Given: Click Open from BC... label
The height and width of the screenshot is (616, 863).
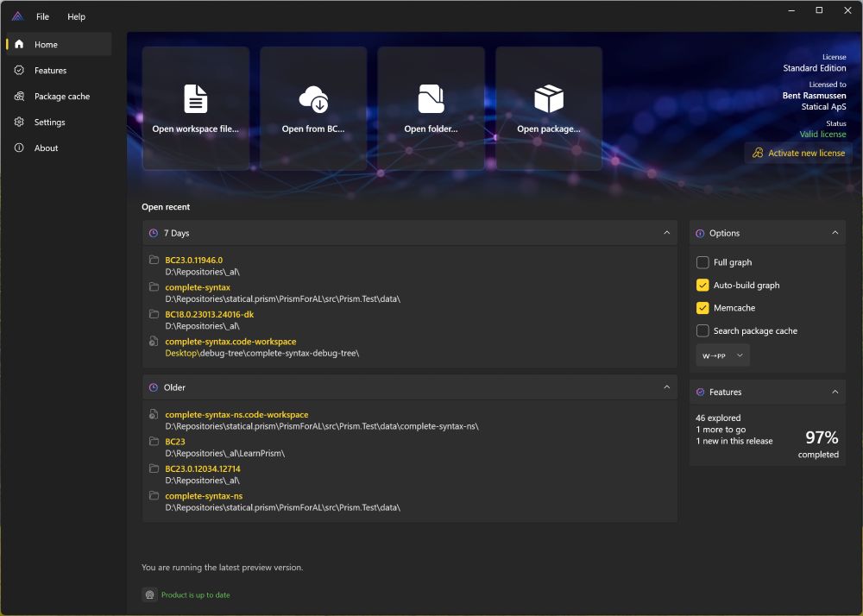Looking at the screenshot, I should coord(313,129).
